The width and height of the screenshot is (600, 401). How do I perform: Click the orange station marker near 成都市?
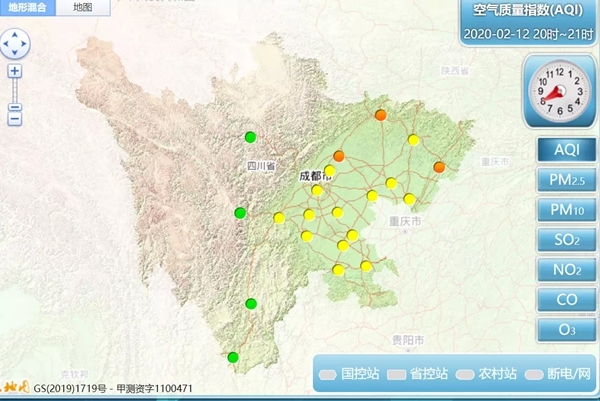tap(339, 156)
